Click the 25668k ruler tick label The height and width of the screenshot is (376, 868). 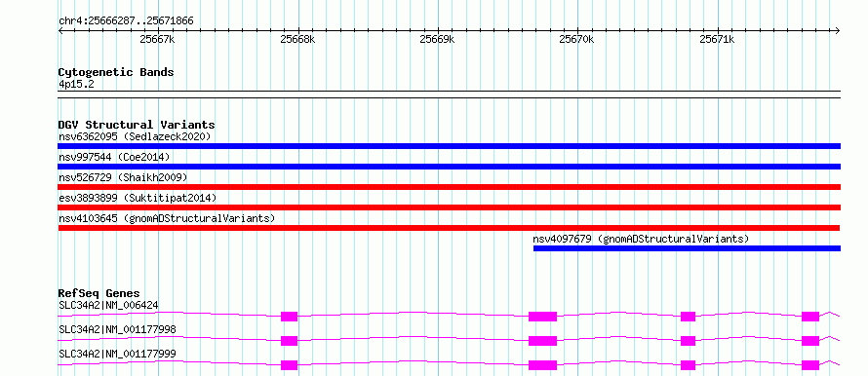pos(297,39)
